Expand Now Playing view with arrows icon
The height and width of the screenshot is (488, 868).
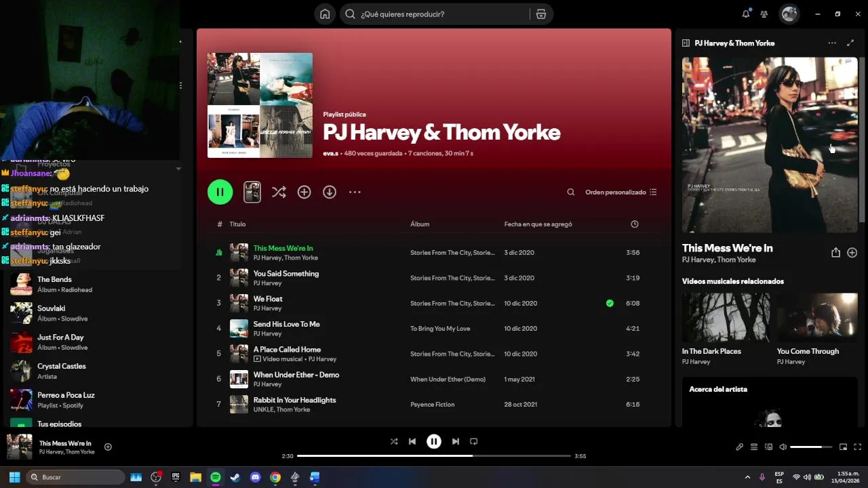[x=850, y=43]
